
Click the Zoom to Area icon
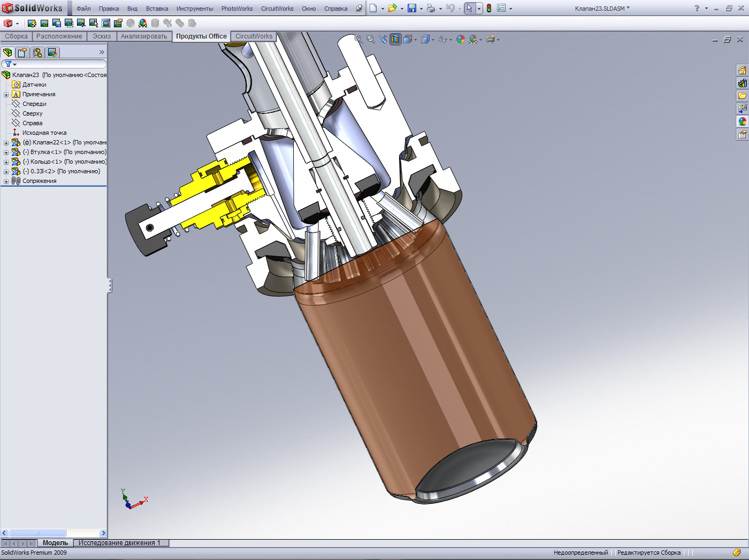coord(370,39)
